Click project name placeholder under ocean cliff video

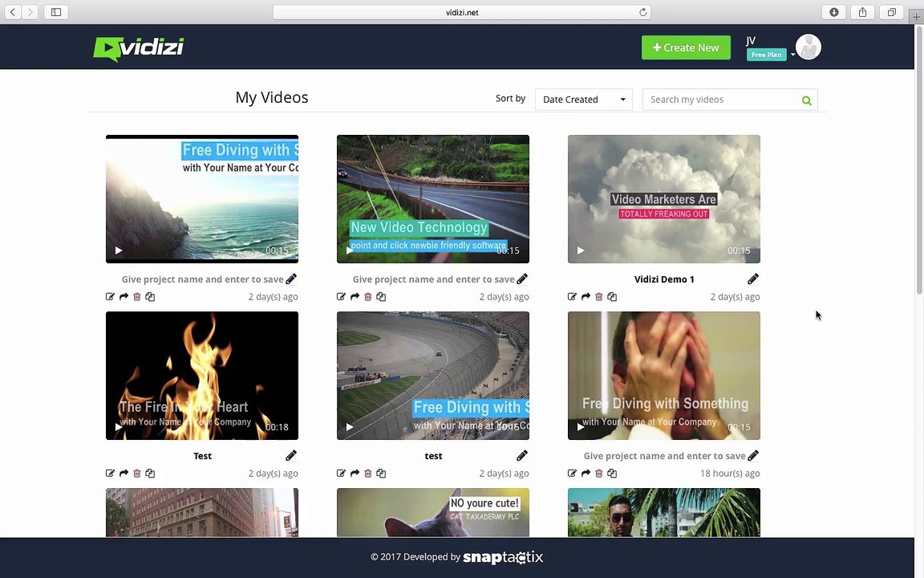[x=202, y=279]
